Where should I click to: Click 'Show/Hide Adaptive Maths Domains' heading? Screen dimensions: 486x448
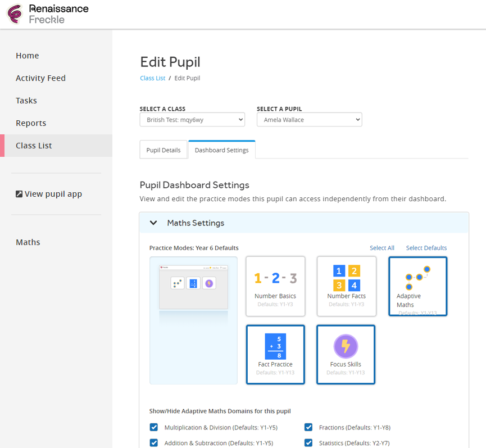click(220, 411)
